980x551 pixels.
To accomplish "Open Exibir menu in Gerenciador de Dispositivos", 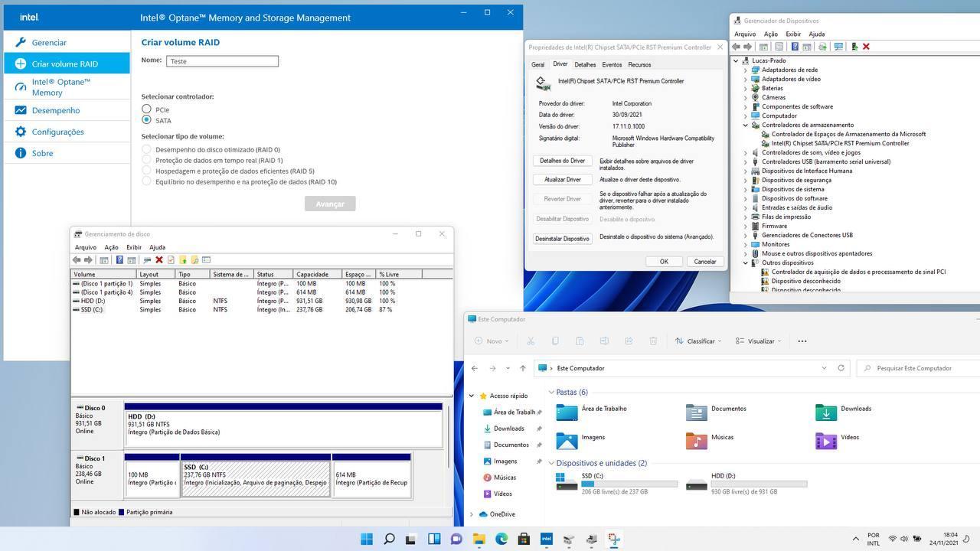I will [x=793, y=34].
